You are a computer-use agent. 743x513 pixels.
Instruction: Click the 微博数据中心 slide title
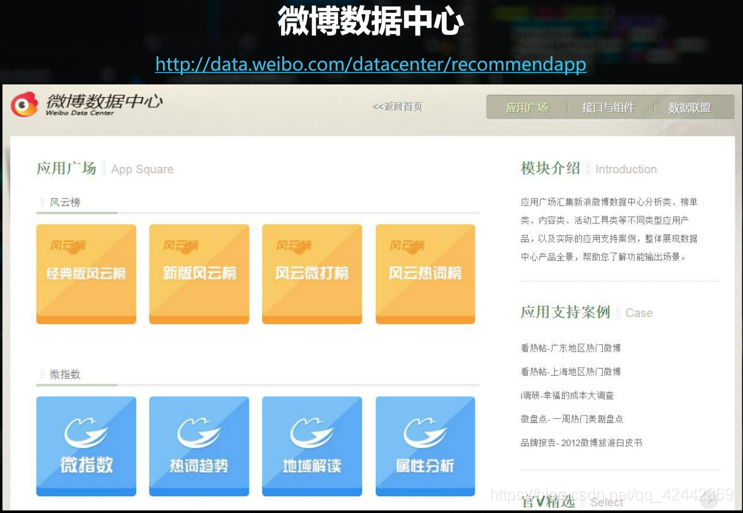tap(371, 21)
